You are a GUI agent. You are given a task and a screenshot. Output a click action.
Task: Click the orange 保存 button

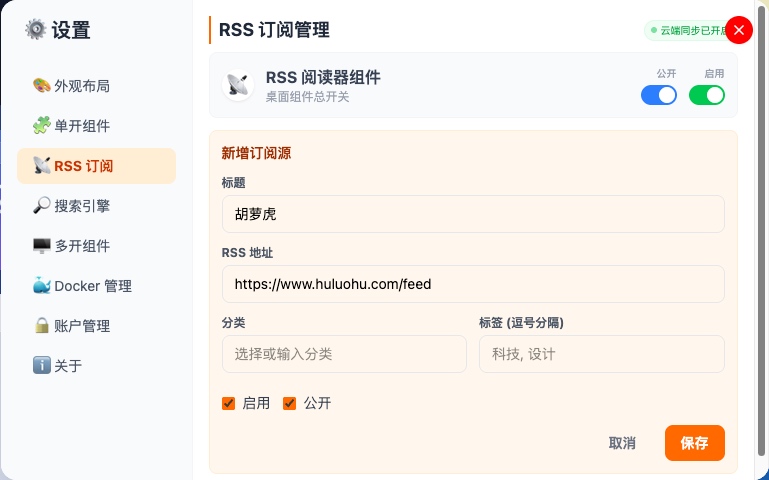[694, 443]
